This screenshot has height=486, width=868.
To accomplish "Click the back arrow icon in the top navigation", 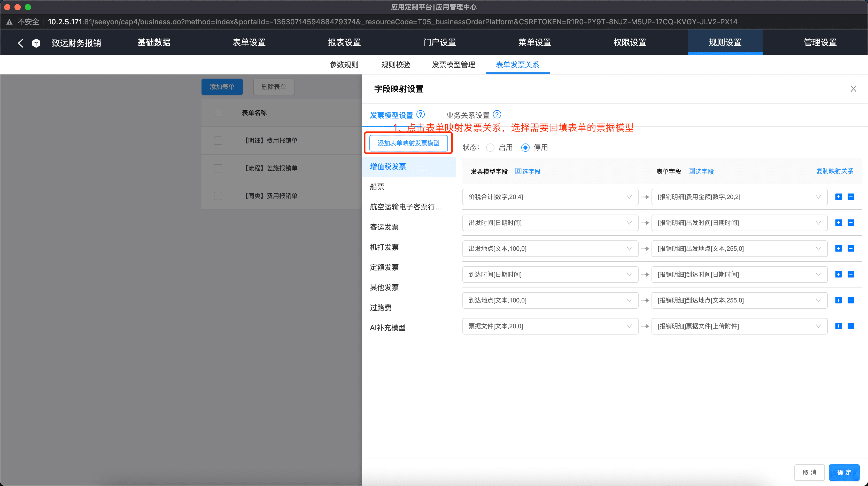I will pos(21,43).
